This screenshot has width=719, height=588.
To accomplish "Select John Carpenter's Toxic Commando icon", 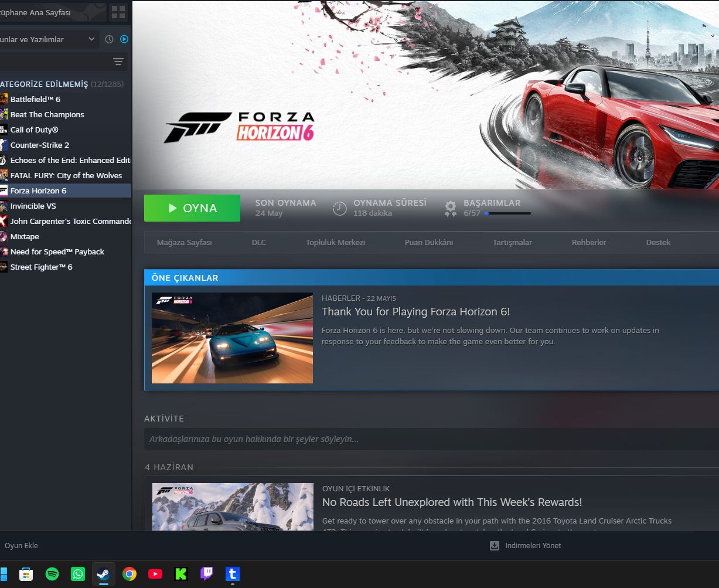I will (4, 221).
